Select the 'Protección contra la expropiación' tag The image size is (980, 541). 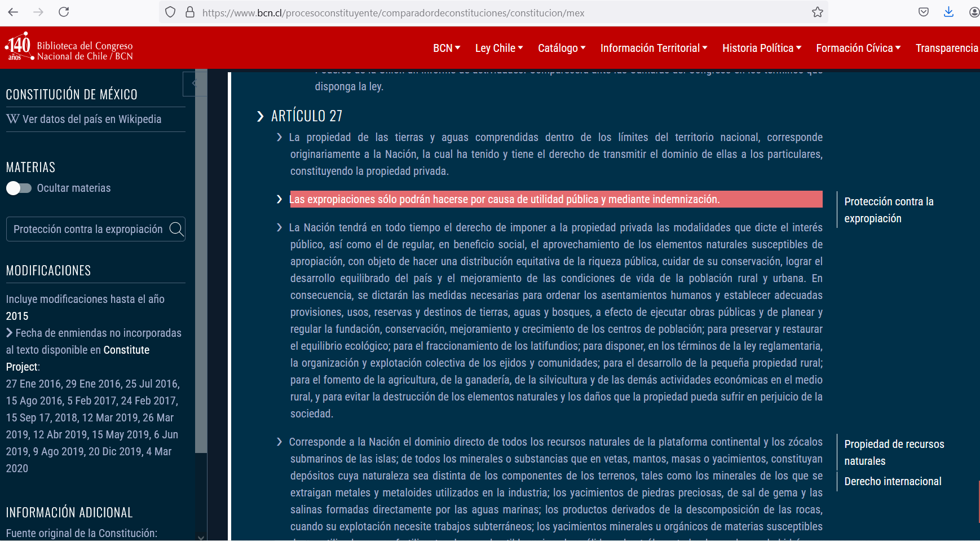coord(889,210)
